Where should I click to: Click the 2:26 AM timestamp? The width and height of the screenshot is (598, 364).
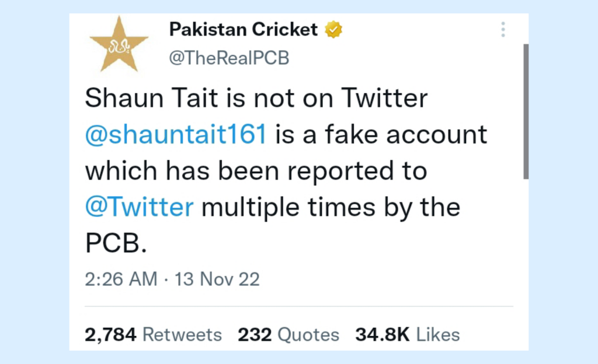point(121,279)
